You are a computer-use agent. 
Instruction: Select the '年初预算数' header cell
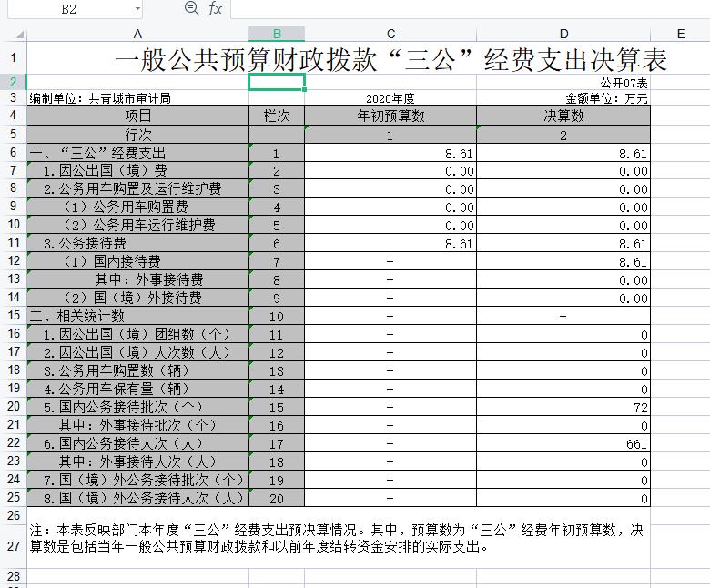pos(390,117)
